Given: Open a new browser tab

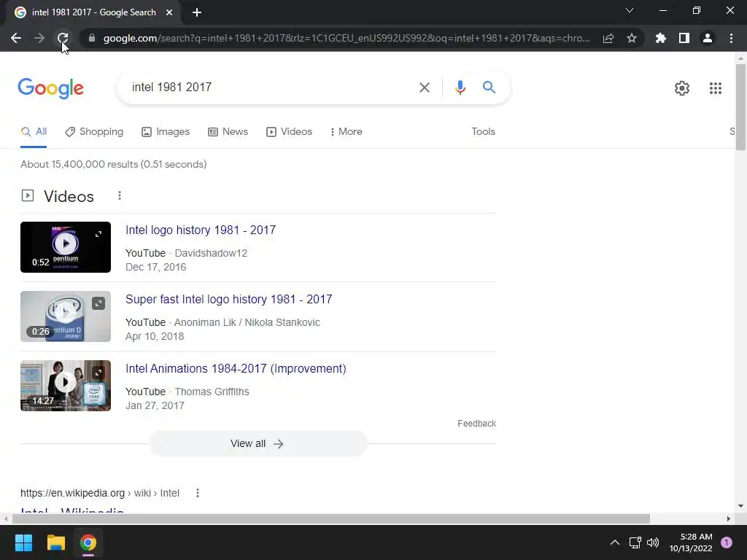Looking at the screenshot, I should [197, 12].
